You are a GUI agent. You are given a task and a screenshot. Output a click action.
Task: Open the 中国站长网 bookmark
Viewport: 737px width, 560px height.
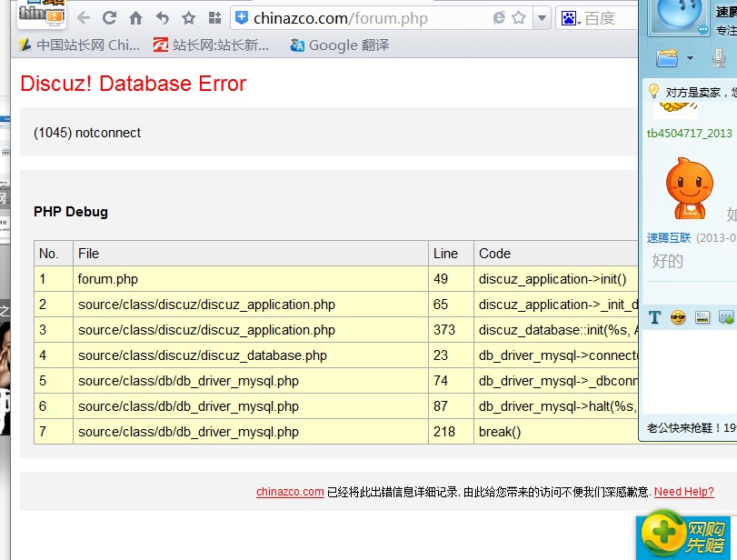point(79,45)
